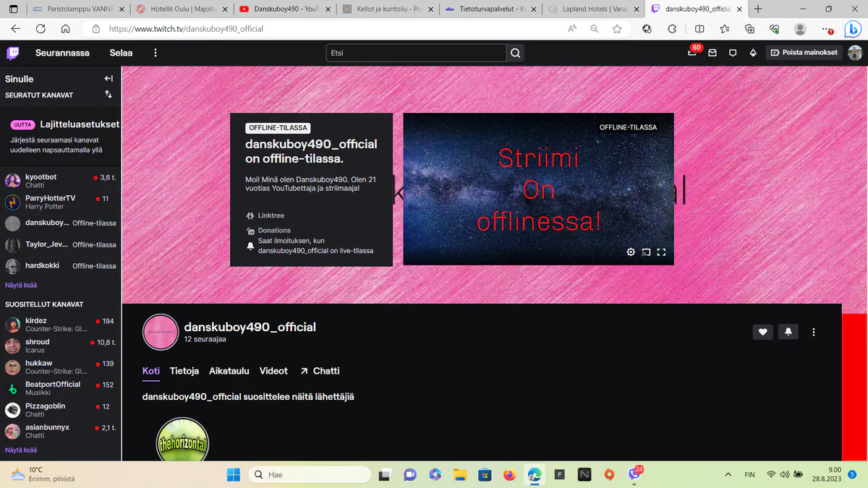The width and height of the screenshot is (868, 488).
Task: Switch to Danskuboy490 YouTube browser tab
Action: coord(285,9)
